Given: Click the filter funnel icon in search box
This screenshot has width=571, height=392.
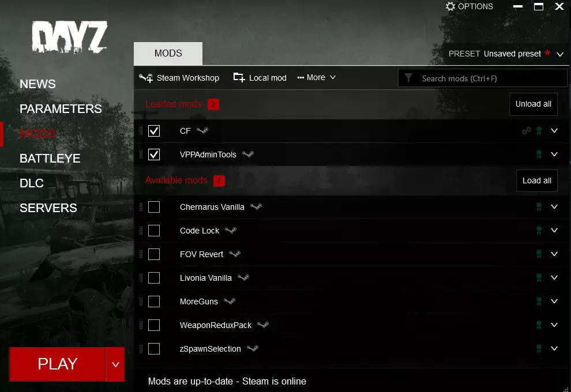Looking at the screenshot, I should click(x=408, y=78).
